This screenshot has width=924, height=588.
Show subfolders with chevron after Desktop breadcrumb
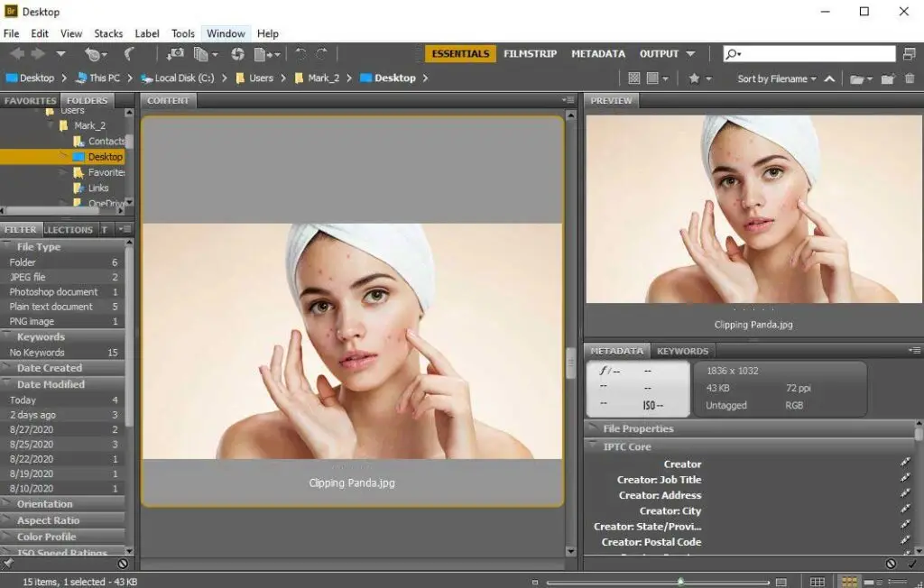[x=425, y=78]
